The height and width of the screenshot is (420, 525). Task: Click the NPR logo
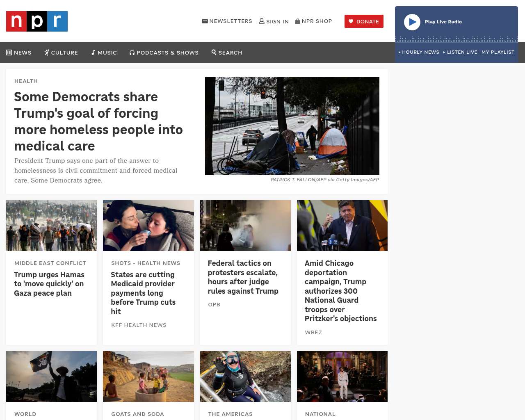point(37,21)
